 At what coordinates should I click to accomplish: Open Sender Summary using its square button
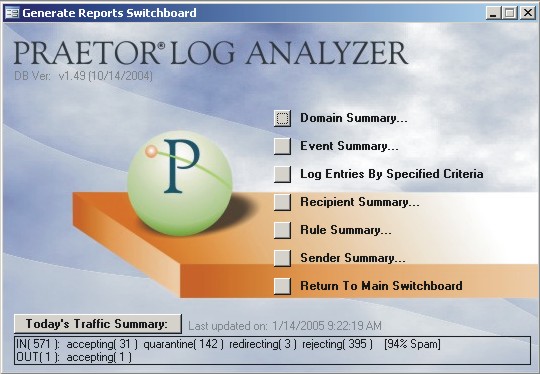pos(282,258)
